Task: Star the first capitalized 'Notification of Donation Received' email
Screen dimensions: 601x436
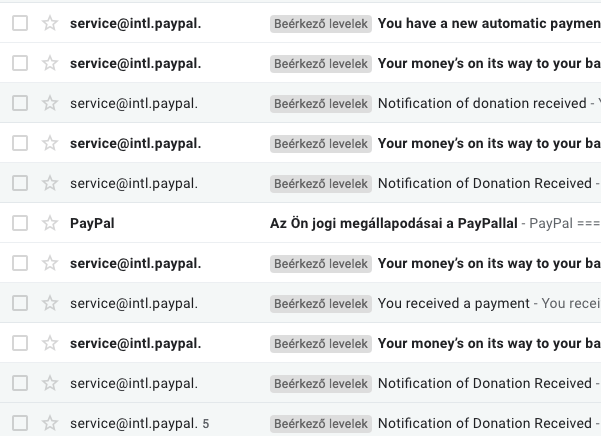Action: (50, 183)
